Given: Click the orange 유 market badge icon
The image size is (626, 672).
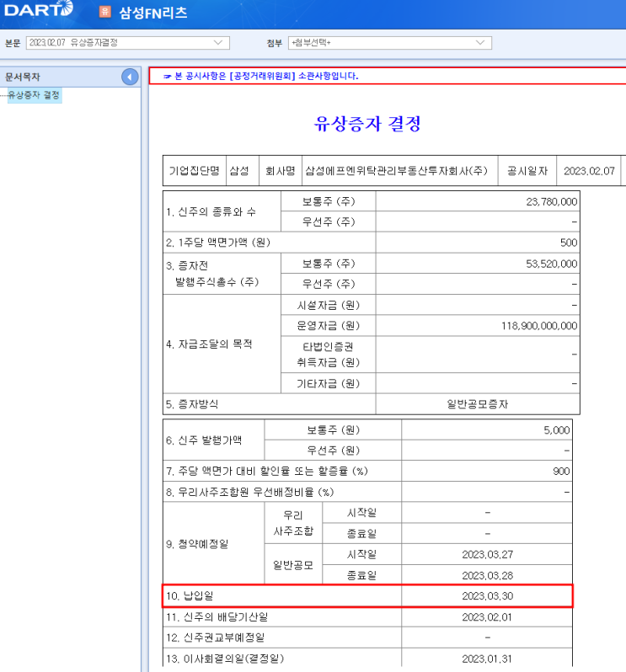Looking at the screenshot, I should click(105, 12).
